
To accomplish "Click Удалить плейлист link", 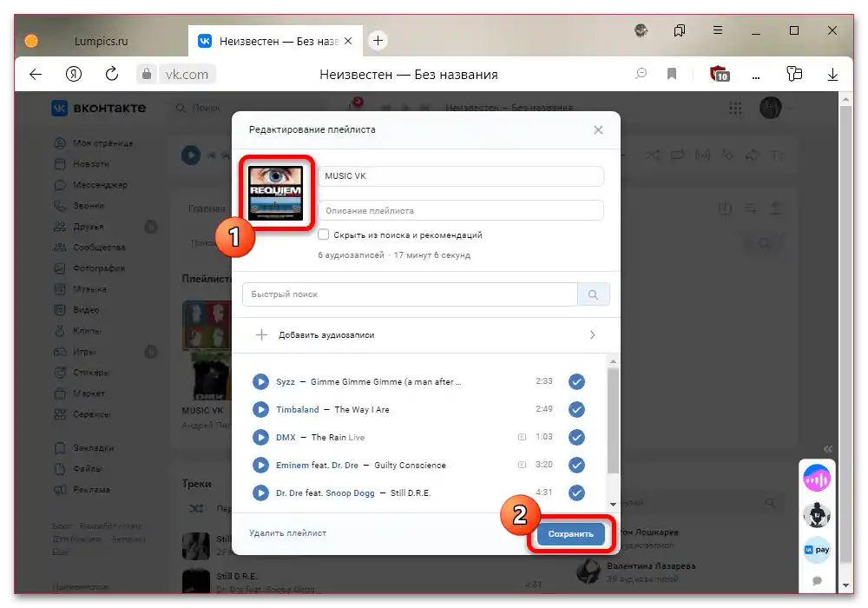I will pos(287,532).
